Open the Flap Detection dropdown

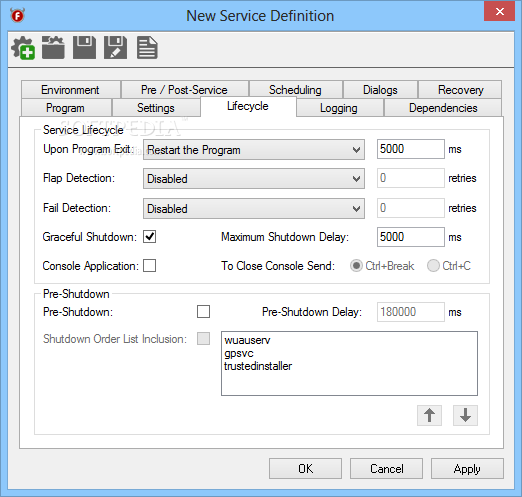click(x=254, y=179)
